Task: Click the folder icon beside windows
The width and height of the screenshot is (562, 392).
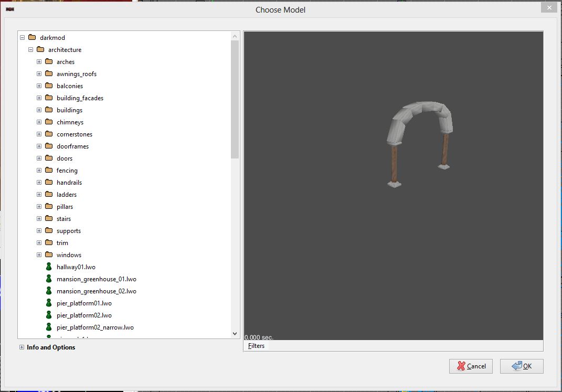Action: coord(49,255)
